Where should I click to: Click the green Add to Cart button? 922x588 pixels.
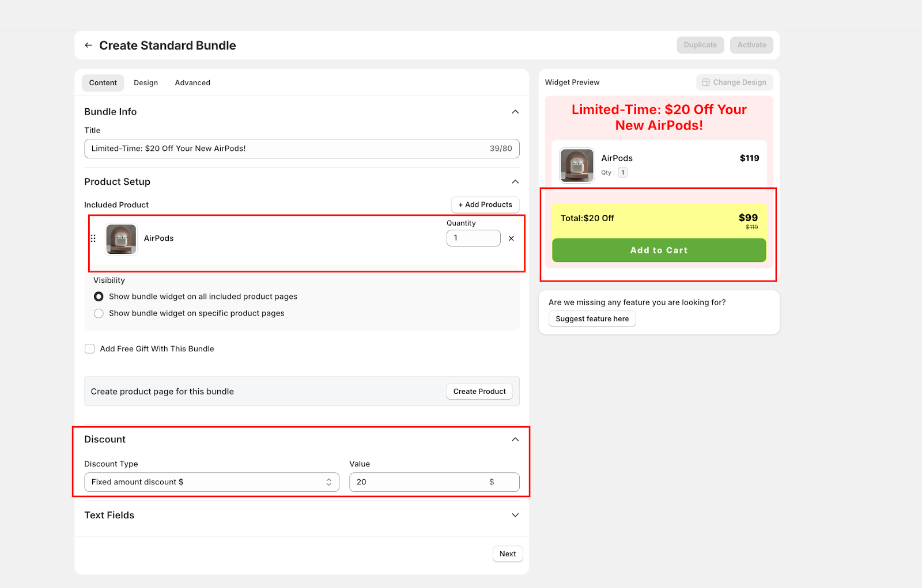click(x=659, y=251)
